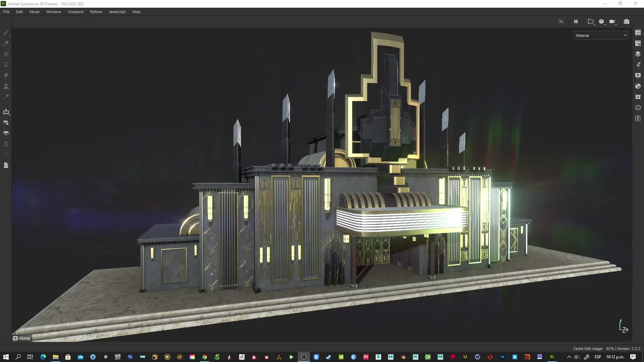Viewport: 644px width, 362px height.
Task: Open the Viewport menu
Action: point(75,11)
